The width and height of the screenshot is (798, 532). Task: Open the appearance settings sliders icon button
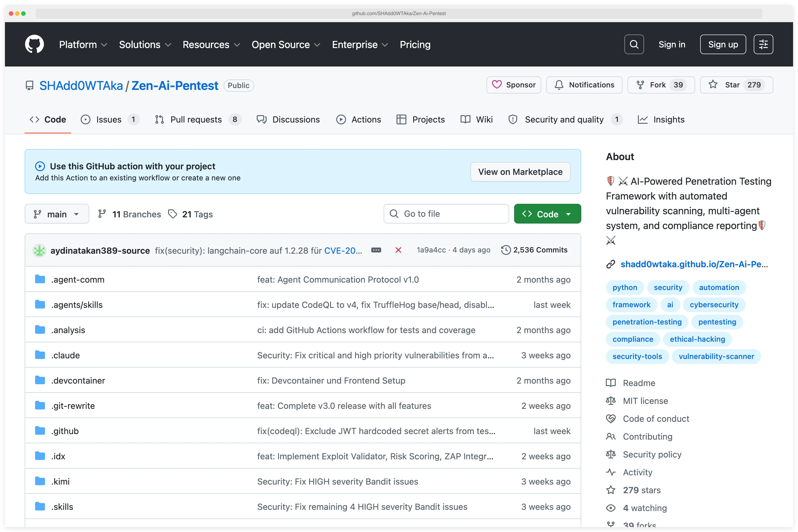coord(763,44)
